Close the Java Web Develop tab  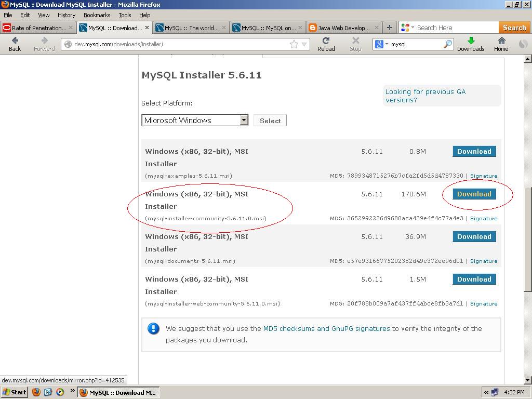pyautogui.click(x=377, y=28)
